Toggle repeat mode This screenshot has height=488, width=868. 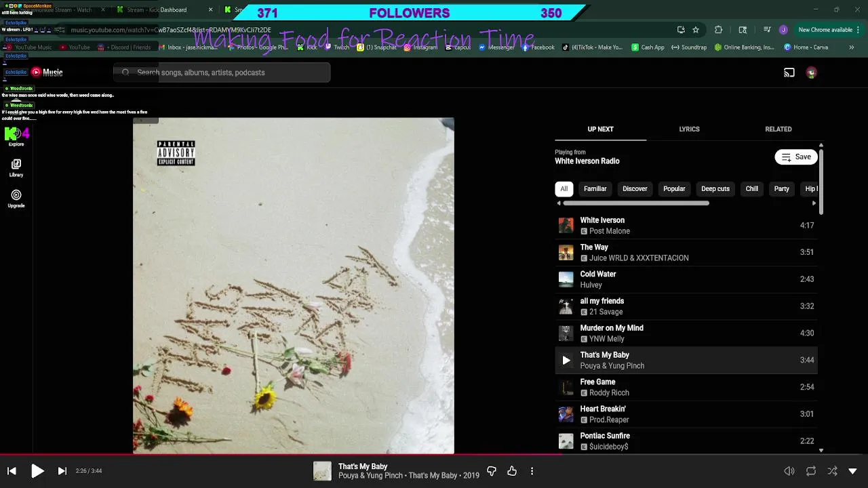(811, 471)
